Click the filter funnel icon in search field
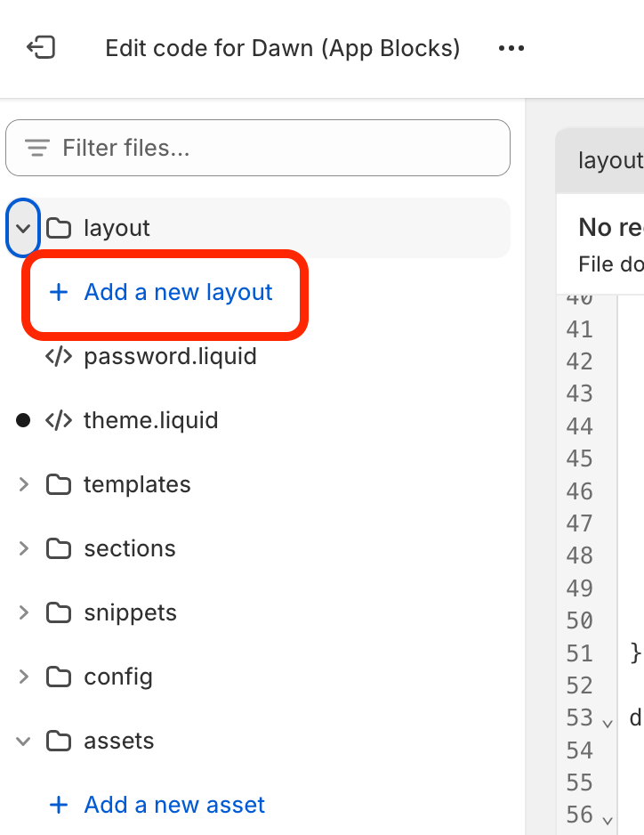Screen dimensions: 644x835 tap(36, 148)
